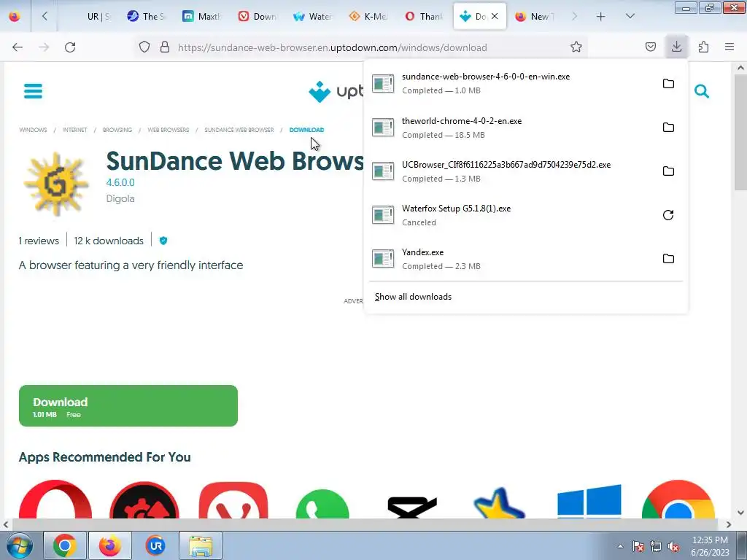Open the recommended Opera app icon
The height and width of the screenshot is (560, 747).
(55, 499)
